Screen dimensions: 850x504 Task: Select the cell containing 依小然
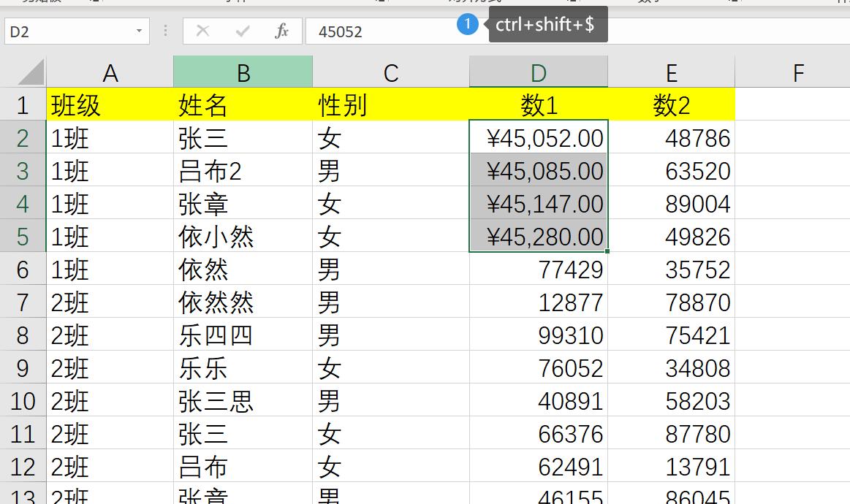coord(243,236)
